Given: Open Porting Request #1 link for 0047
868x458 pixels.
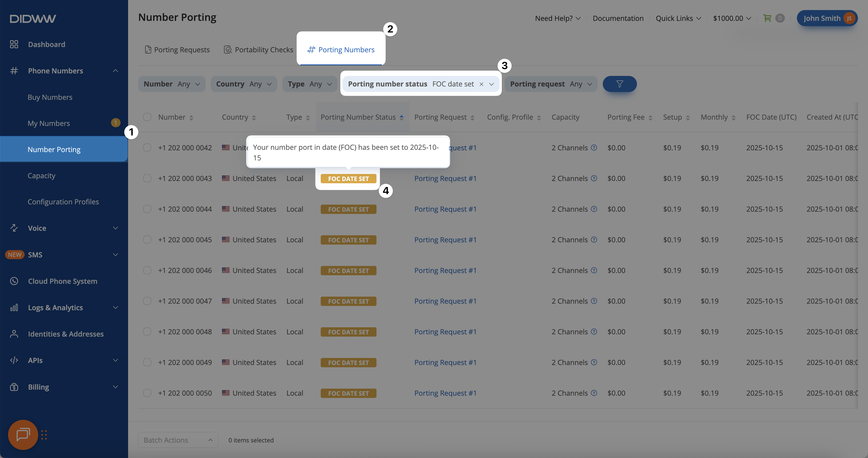Looking at the screenshot, I should [x=445, y=301].
